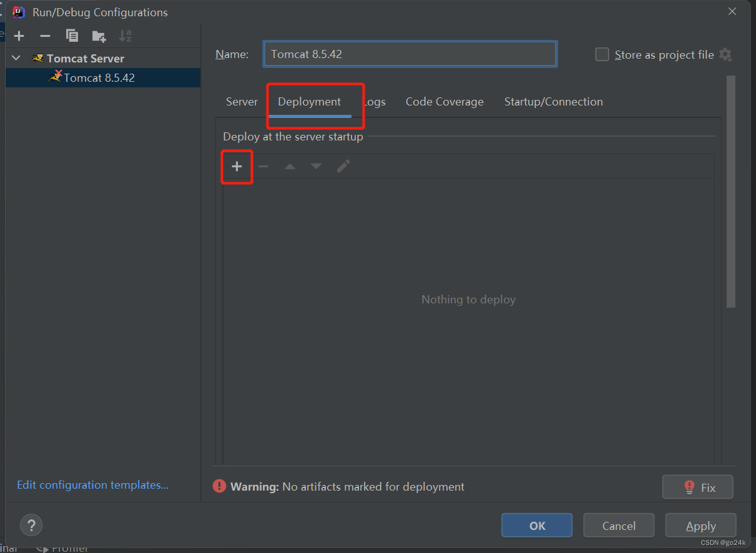Click the vertical scrollbar in settings panel

coord(731,191)
